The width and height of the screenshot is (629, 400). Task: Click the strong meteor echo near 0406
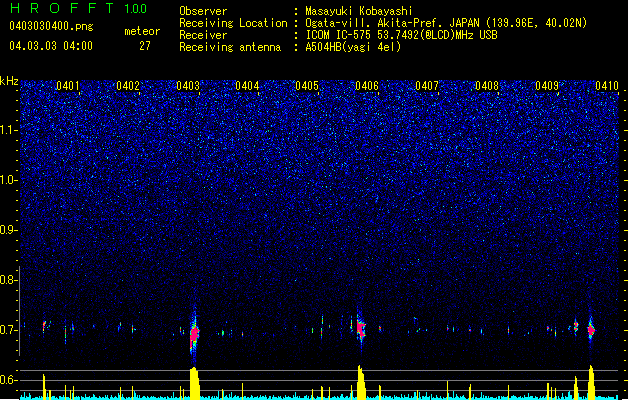click(x=361, y=328)
